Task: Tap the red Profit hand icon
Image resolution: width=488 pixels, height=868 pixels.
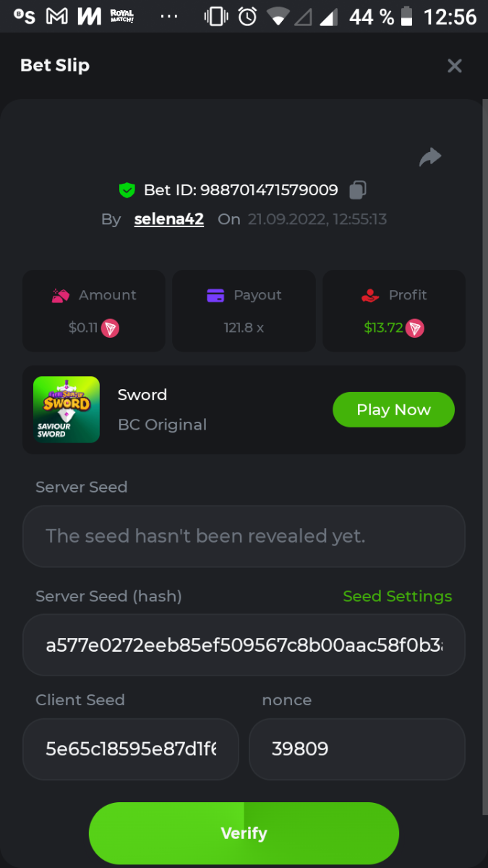Action: coord(370,295)
